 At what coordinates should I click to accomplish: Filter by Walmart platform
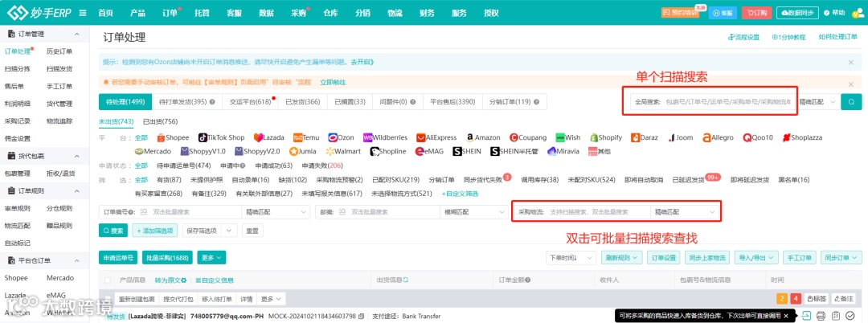(343, 151)
